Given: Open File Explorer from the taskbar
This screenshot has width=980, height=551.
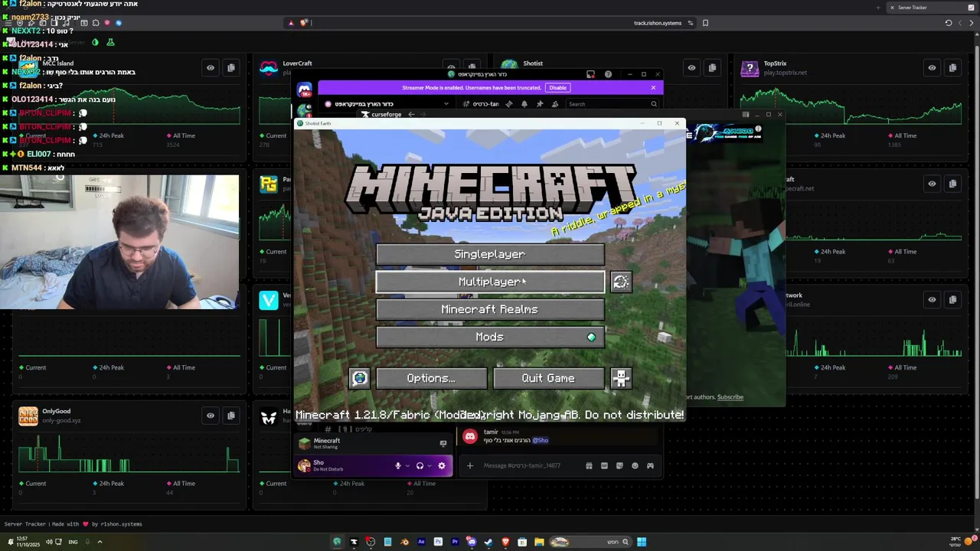Looking at the screenshot, I should pyautogui.click(x=539, y=542).
